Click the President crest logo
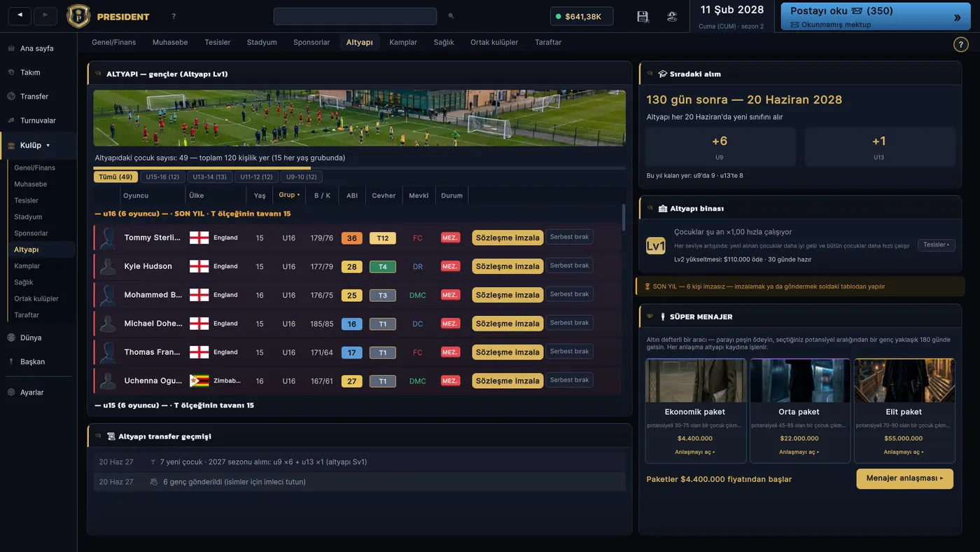Viewport: 980px width, 552px height. (78, 16)
